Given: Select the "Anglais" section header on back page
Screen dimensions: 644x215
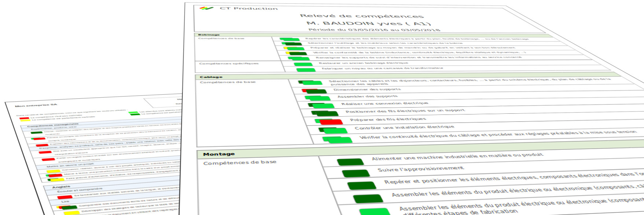Looking at the screenshot, I should pyautogui.click(x=61, y=187).
